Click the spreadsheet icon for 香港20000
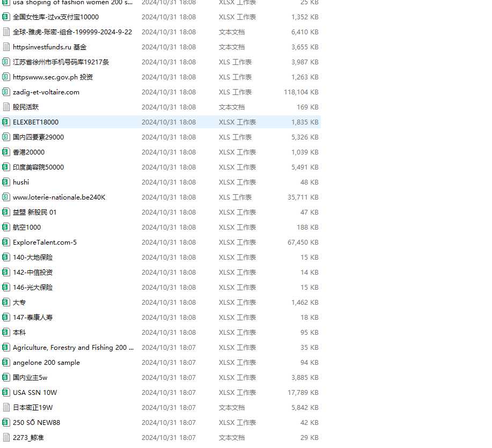492x448 pixels. click(x=6, y=152)
